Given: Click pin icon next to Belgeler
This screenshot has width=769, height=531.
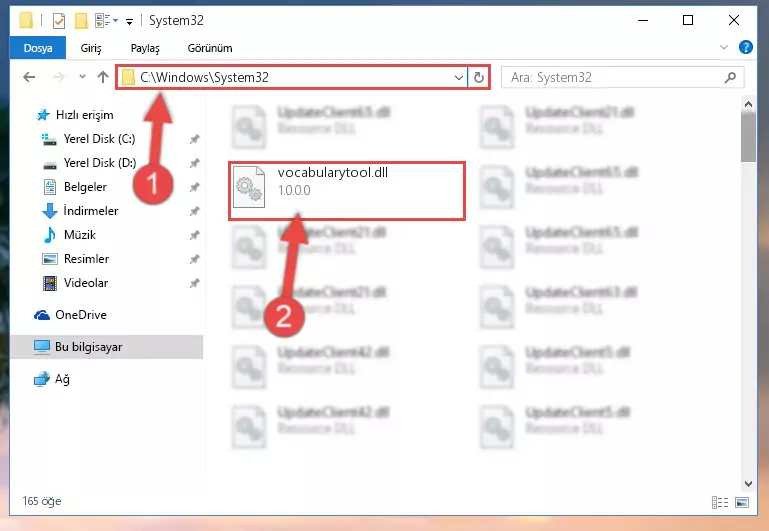Looking at the screenshot, I should tap(195, 187).
